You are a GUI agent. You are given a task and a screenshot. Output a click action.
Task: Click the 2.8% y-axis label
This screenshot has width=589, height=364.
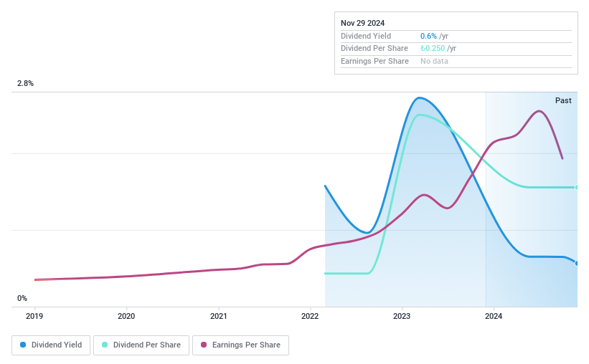25,83
